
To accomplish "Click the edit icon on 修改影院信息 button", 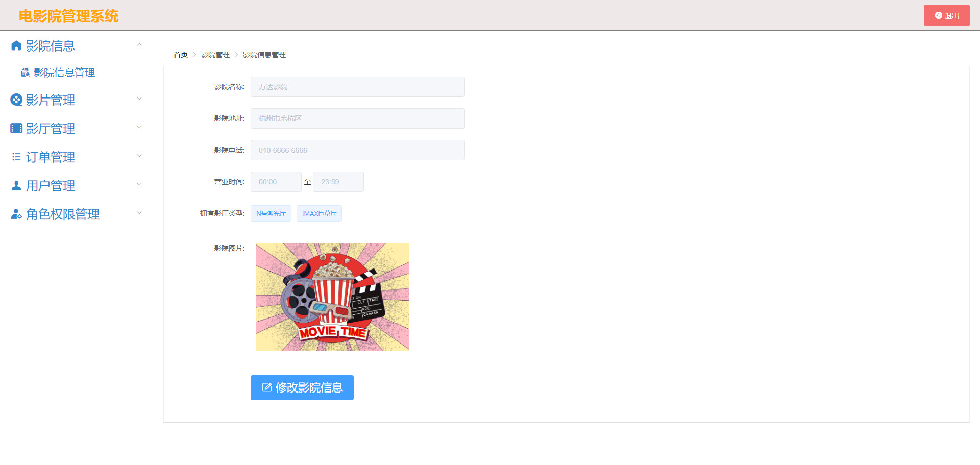I will pyautogui.click(x=267, y=387).
